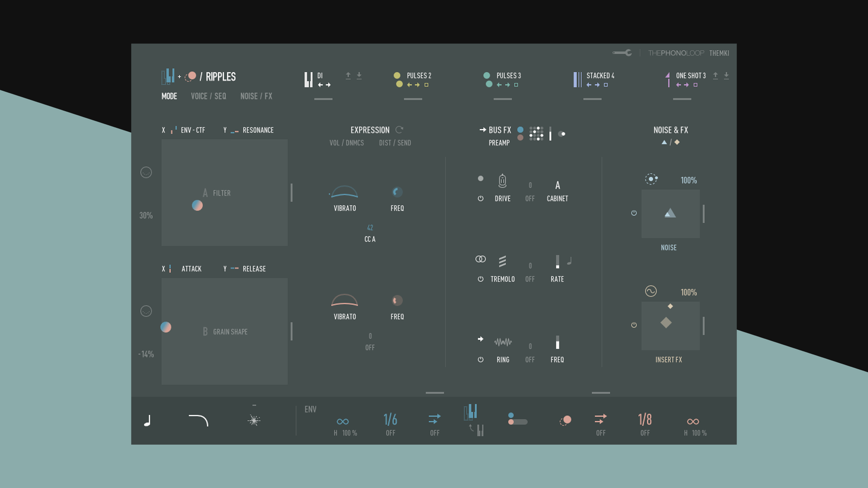Click the Ring modulator waveform icon
Screen dimensions: 868x488
point(503,342)
